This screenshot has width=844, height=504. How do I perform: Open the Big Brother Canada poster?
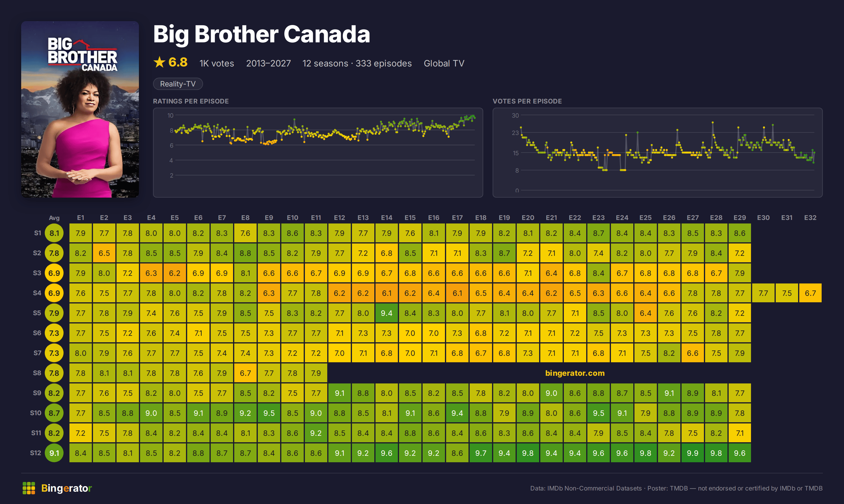[x=80, y=109]
